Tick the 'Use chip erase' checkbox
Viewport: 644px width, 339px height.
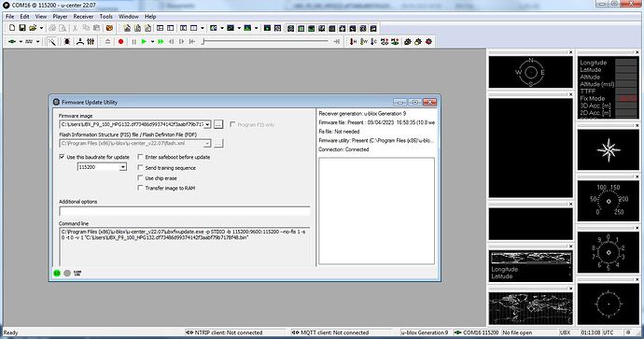tap(140, 177)
